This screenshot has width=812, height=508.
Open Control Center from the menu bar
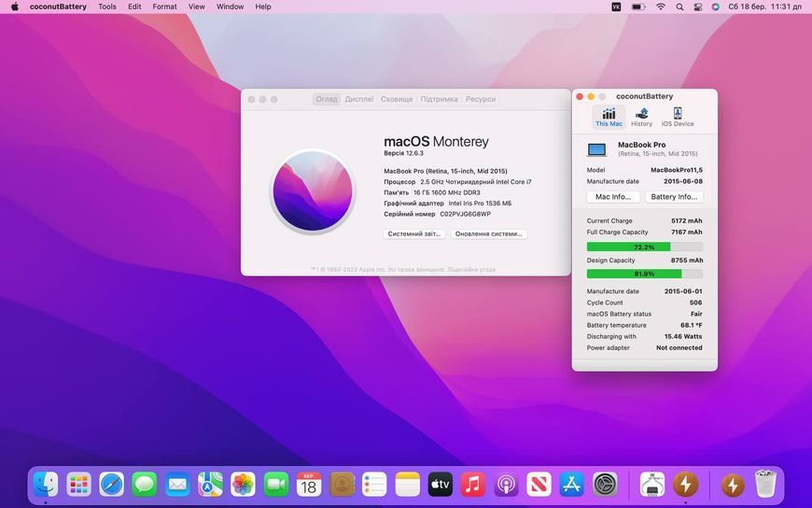tap(697, 7)
